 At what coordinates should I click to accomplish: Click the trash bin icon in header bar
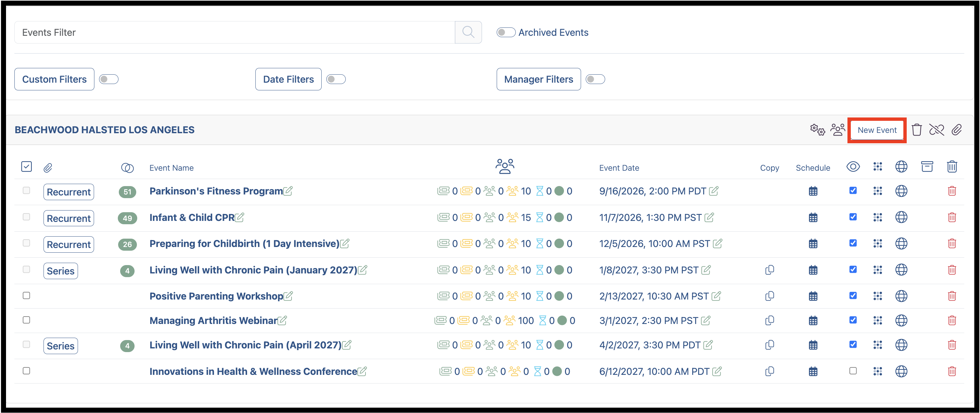pyautogui.click(x=917, y=130)
